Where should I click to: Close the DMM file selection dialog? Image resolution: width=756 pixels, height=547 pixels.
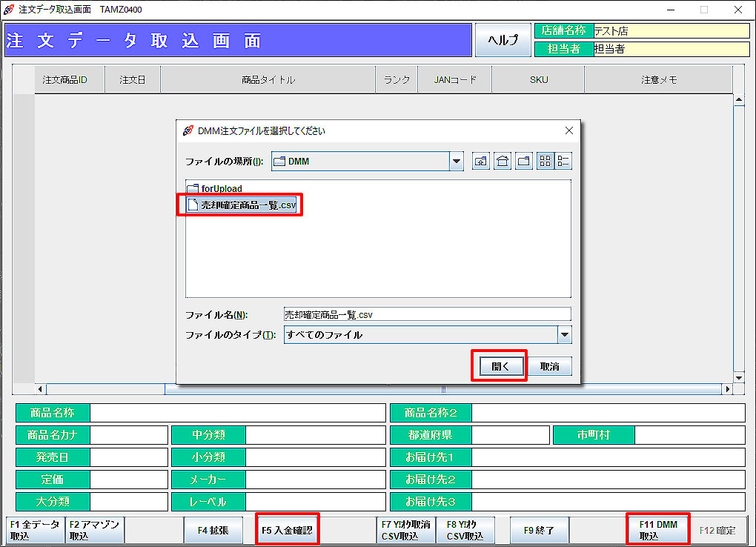click(x=569, y=131)
